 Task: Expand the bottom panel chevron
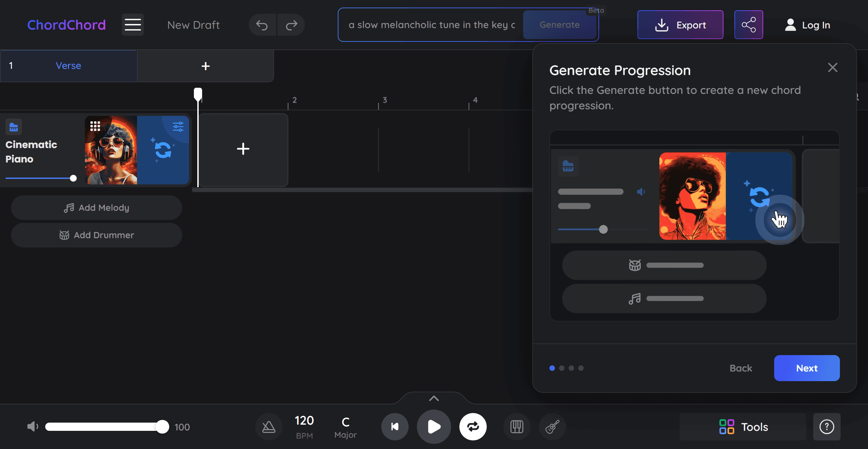434,398
